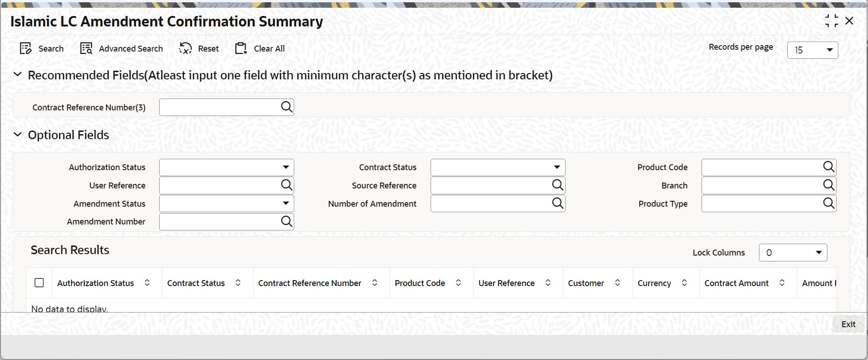Click the User Reference input field
Image resolution: width=868 pixels, height=360 pixels.
pos(220,185)
